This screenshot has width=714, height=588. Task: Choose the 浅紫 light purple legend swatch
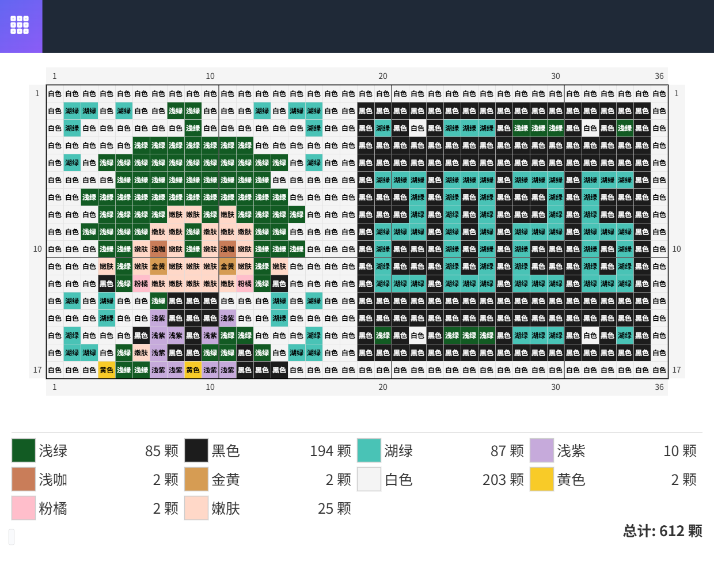click(x=542, y=450)
